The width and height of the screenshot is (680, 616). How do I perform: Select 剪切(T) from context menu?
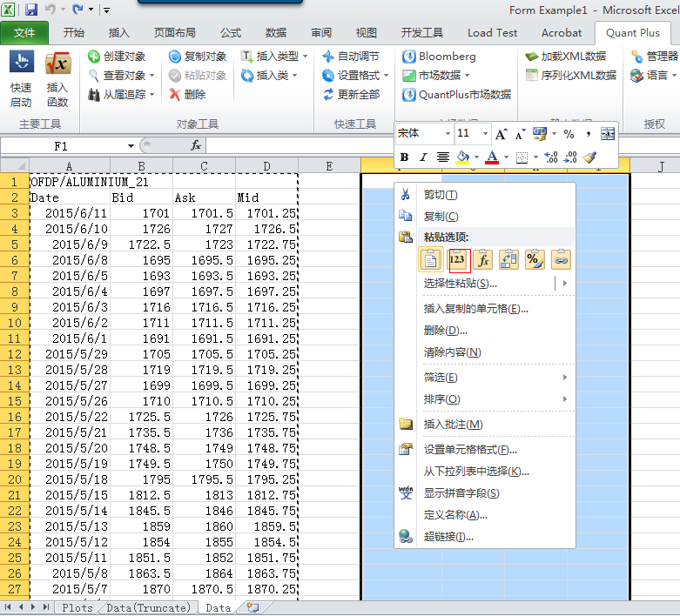tap(486, 195)
